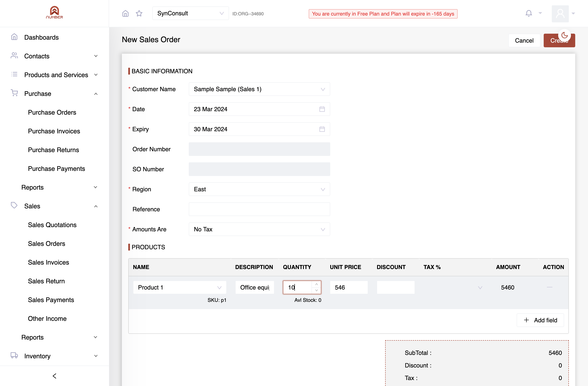Click the Create button
The height and width of the screenshot is (386, 588).
(x=559, y=40)
